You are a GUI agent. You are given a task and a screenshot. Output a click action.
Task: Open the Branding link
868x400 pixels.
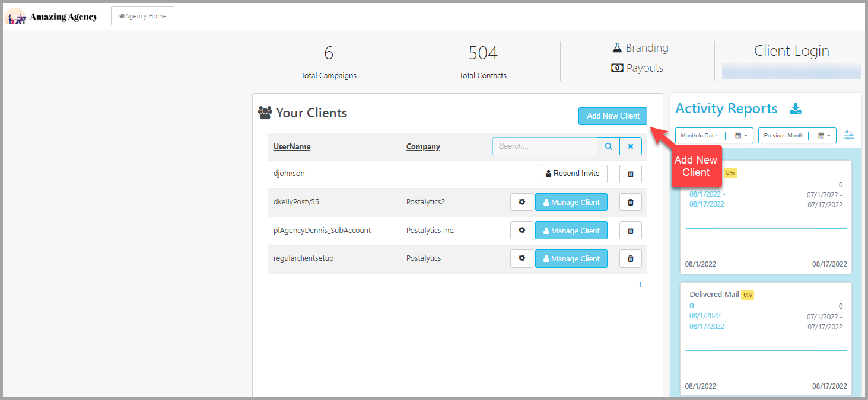point(647,48)
